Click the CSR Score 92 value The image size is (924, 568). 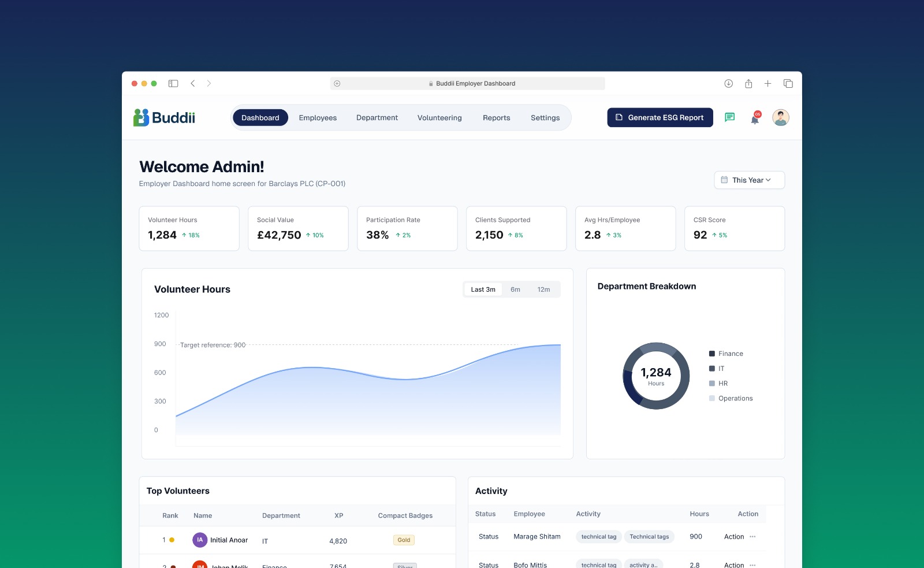click(x=700, y=235)
